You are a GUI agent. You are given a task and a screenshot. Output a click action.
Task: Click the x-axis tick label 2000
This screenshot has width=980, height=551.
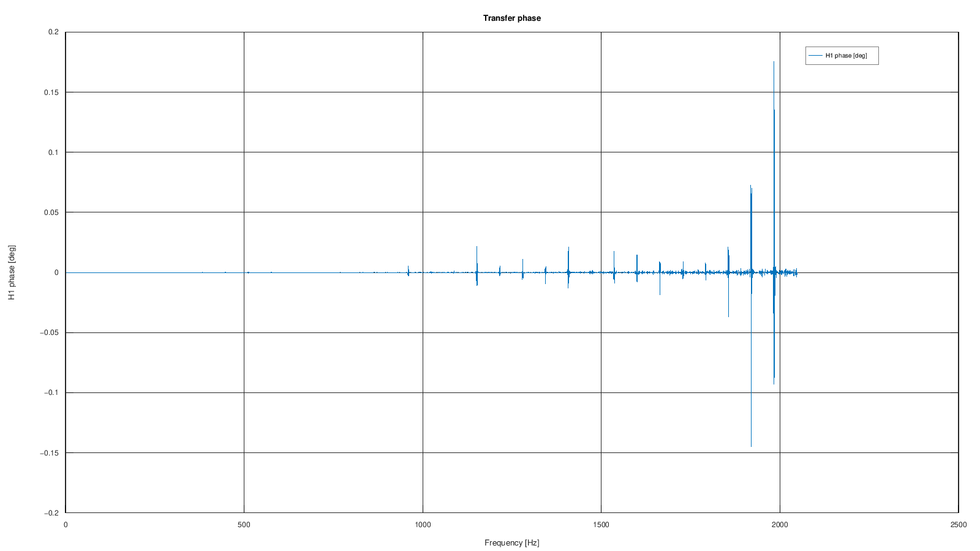pyautogui.click(x=780, y=525)
